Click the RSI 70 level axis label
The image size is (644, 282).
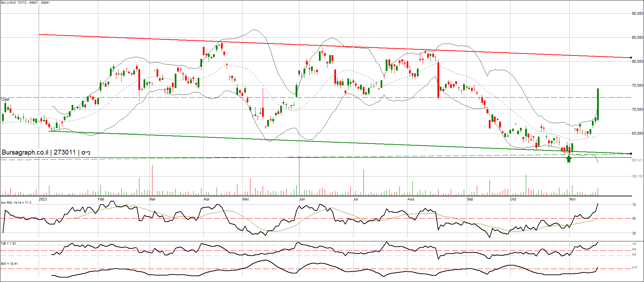point(634,205)
